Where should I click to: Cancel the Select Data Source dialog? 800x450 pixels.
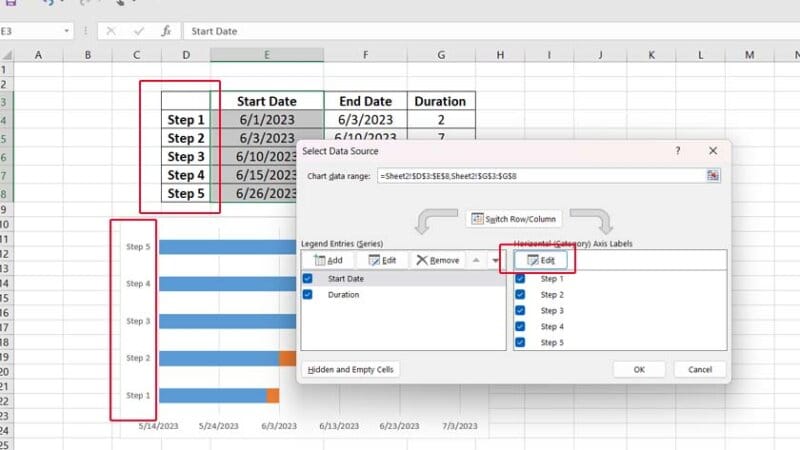[x=699, y=369]
